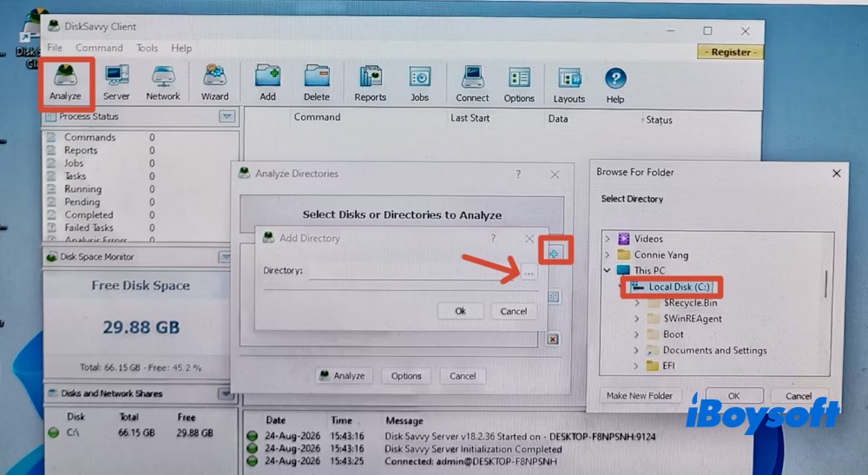Select Local Disk (C:) in folder tree
This screenshot has width=868, height=475.
click(672, 287)
